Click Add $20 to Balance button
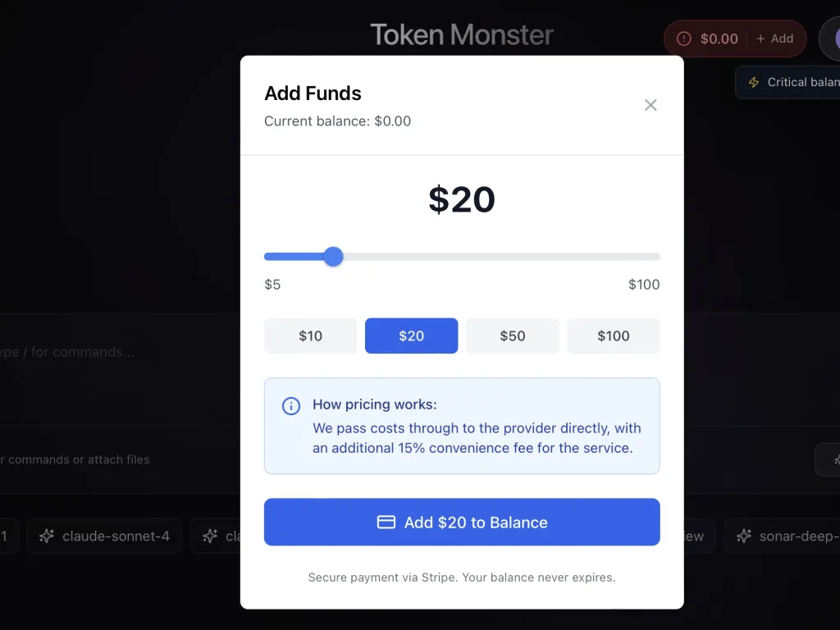Image resolution: width=840 pixels, height=630 pixels. click(x=462, y=522)
